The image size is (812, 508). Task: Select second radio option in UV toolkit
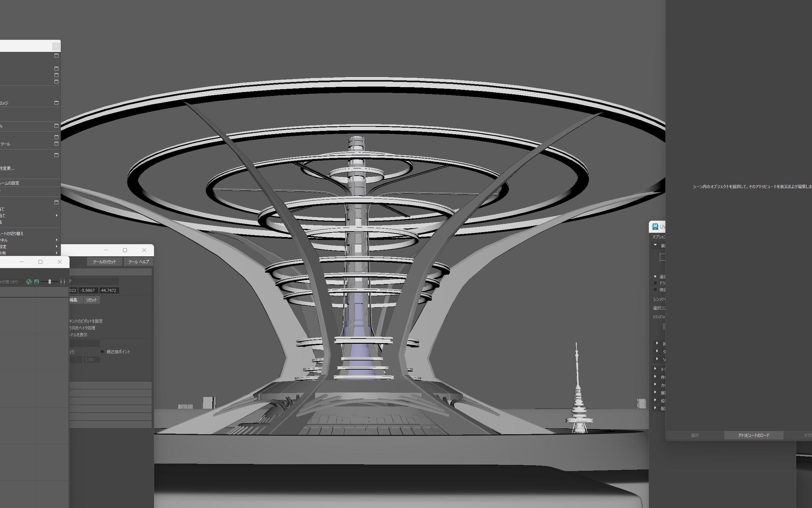coord(655,283)
